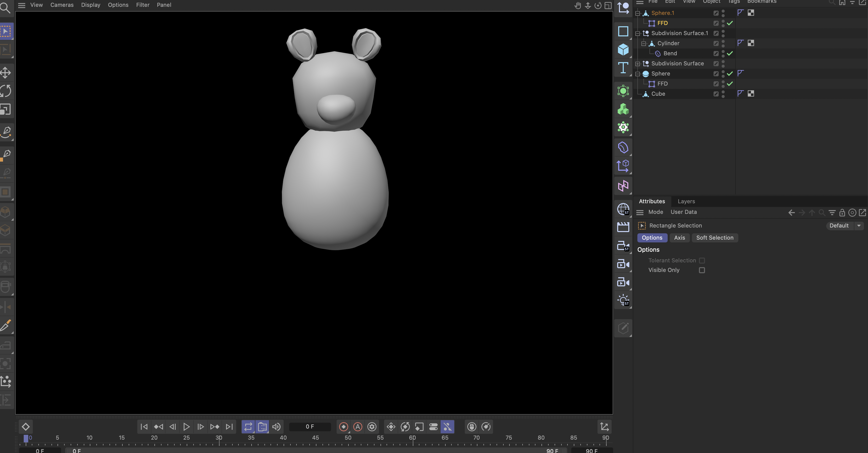Image resolution: width=868 pixels, height=453 pixels.
Task: Activate the viewport zoom magnifier tool
Action: (x=6, y=8)
